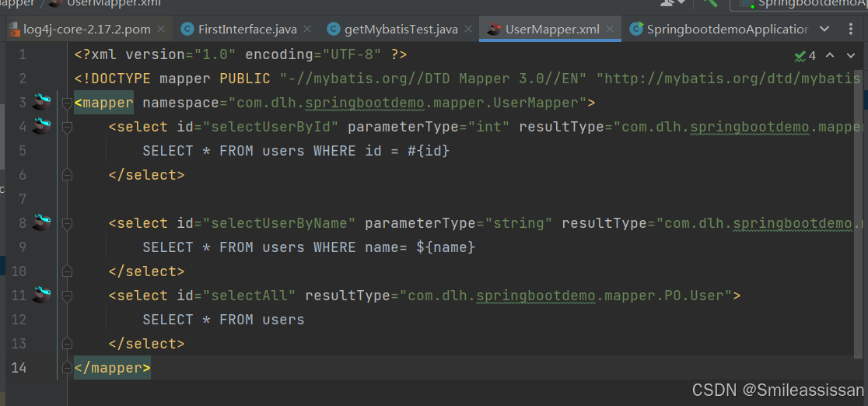The width and height of the screenshot is (868, 406).
Task: Close the log4j-core-2.17.2.pom tab
Action: click(x=161, y=29)
